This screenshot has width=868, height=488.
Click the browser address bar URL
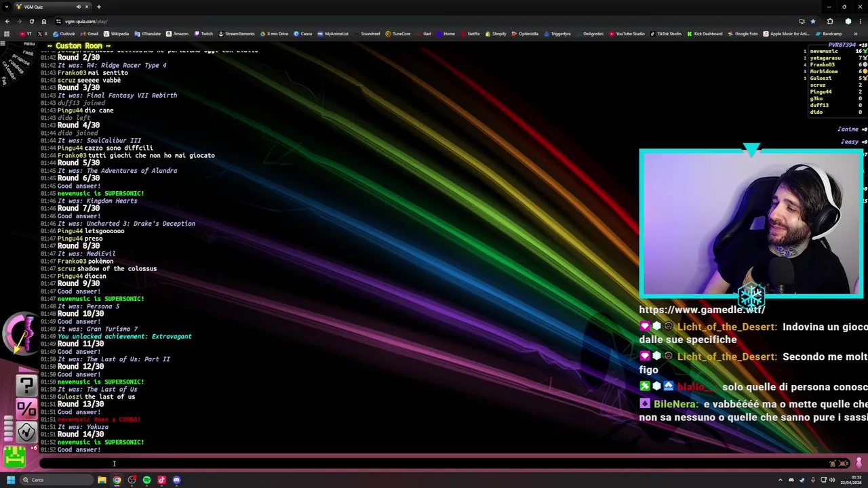coord(86,21)
